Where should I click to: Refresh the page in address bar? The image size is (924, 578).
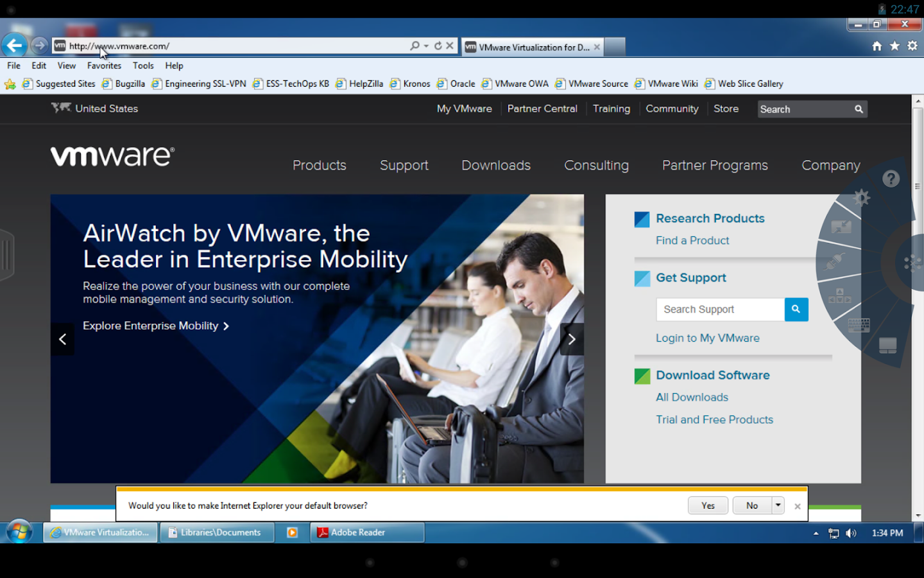coord(438,46)
